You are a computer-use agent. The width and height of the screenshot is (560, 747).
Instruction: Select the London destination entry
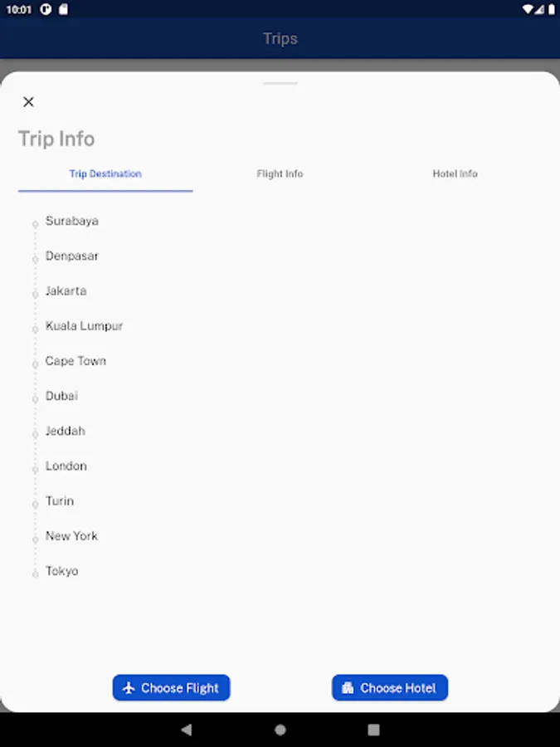[x=66, y=466]
